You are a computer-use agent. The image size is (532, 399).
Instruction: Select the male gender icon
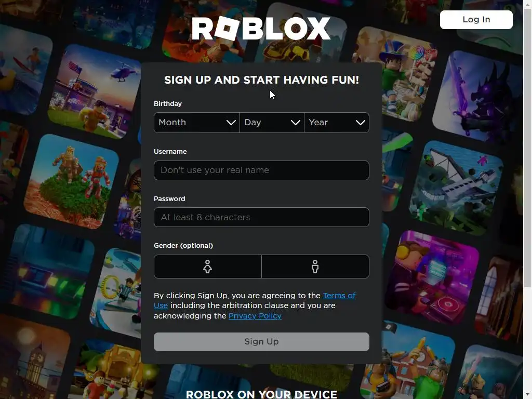pos(315,267)
